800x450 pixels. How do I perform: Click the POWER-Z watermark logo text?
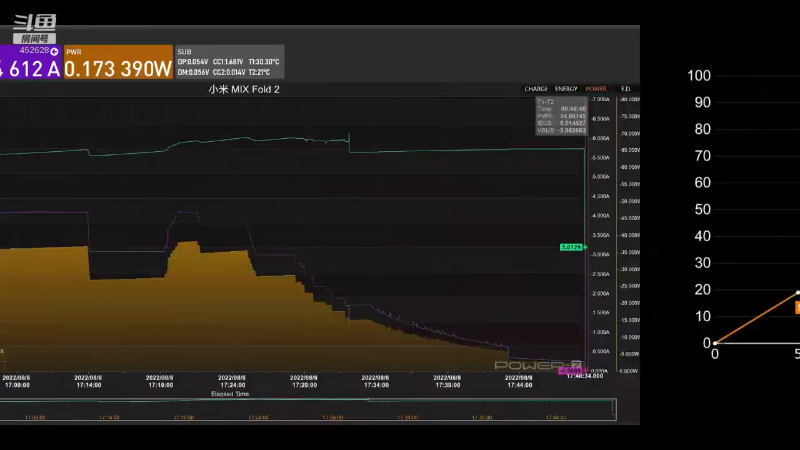(538, 365)
